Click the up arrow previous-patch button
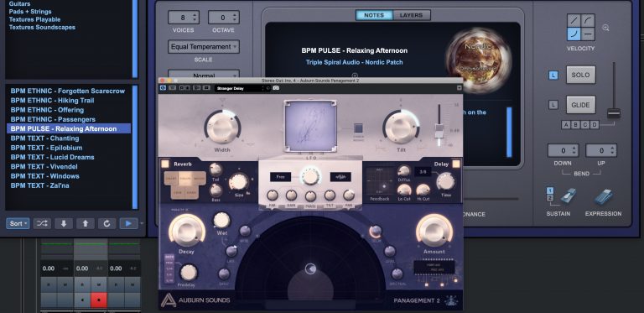Screen dimensions: 644x313 click(x=86, y=223)
